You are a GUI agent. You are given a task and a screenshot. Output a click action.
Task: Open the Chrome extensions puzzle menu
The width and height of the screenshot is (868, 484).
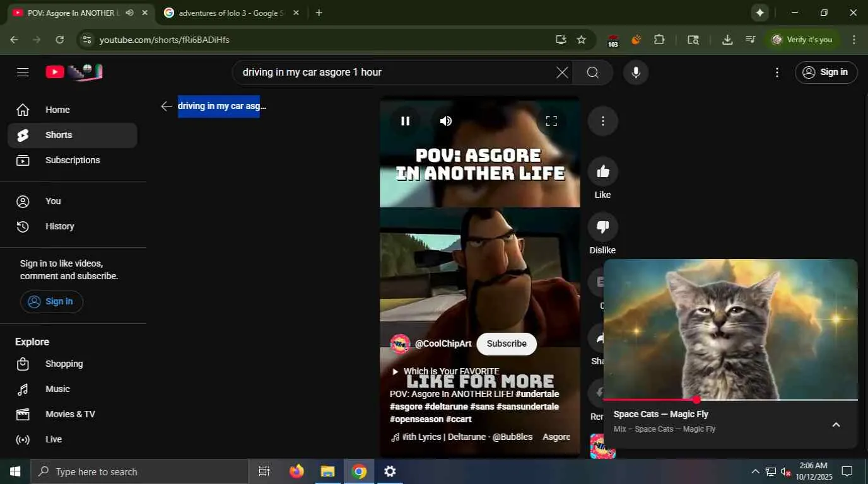pos(659,40)
